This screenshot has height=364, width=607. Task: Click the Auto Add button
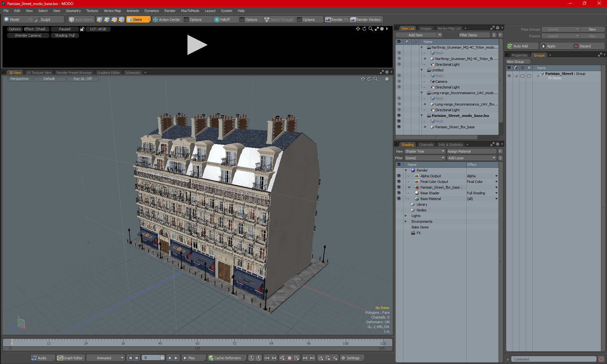coord(522,46)
